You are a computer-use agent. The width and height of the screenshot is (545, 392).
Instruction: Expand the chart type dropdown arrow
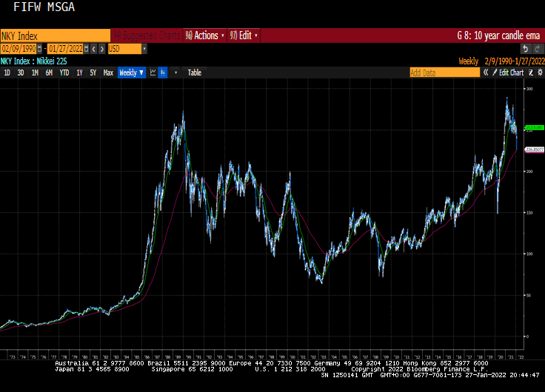click(175, 72)
